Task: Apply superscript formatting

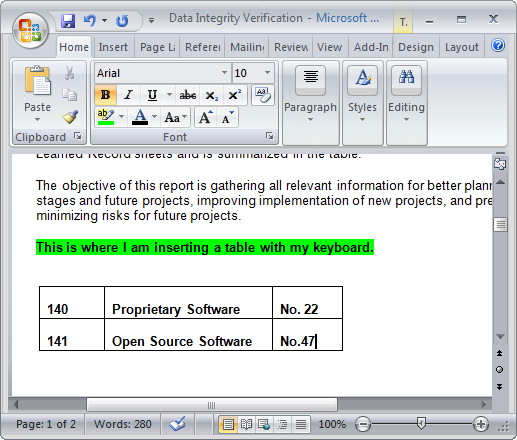Action: pos(235,95)
